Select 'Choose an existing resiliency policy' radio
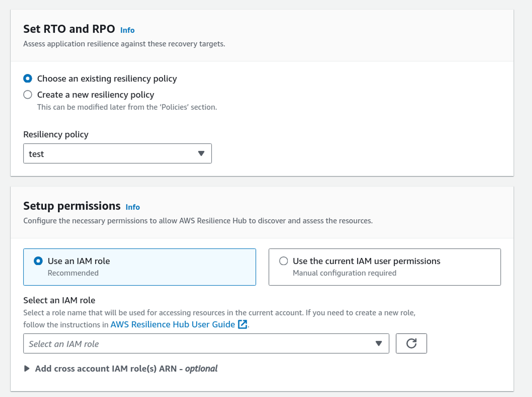This screenshot has width=532, height=397. point(28,78)
